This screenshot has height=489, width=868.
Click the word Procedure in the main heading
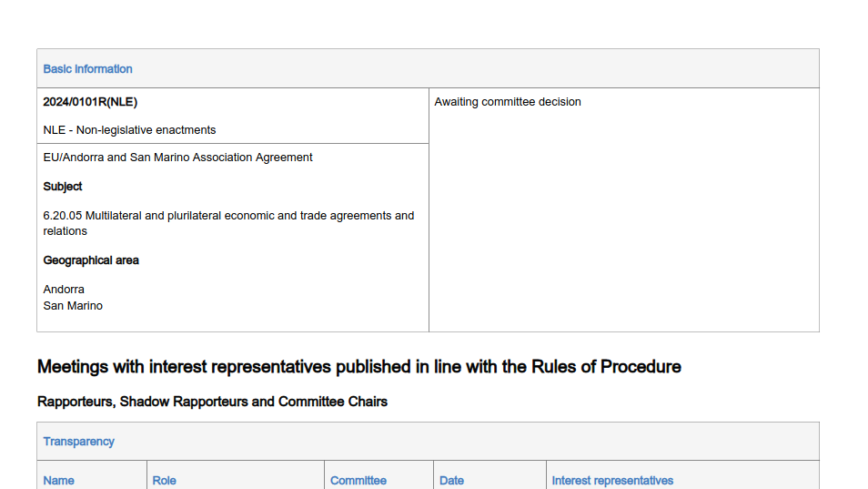coord(642,367)
